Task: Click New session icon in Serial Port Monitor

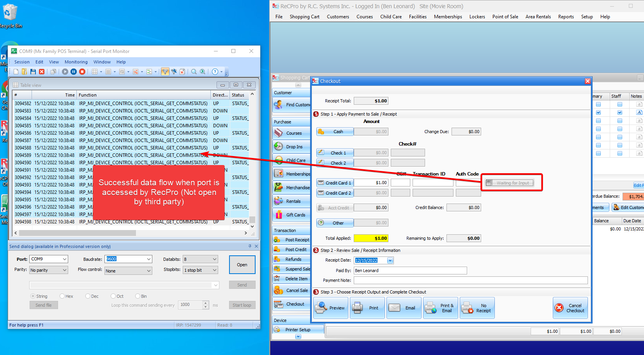Action: [16, 72]
